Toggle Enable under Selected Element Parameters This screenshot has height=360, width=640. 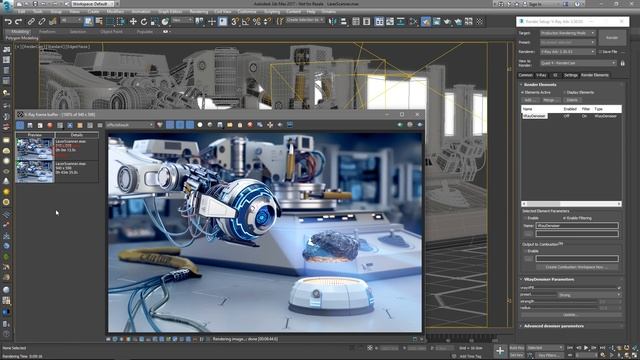tap(526, 218)
